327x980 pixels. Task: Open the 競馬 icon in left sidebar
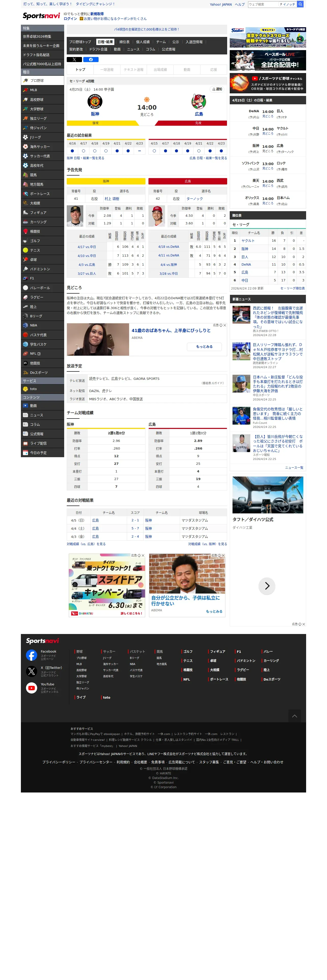coord(25,175)
